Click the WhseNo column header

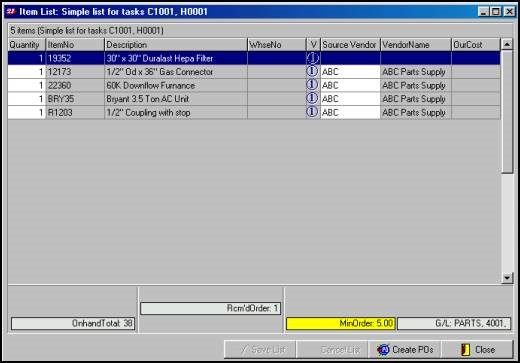(277, 45)
